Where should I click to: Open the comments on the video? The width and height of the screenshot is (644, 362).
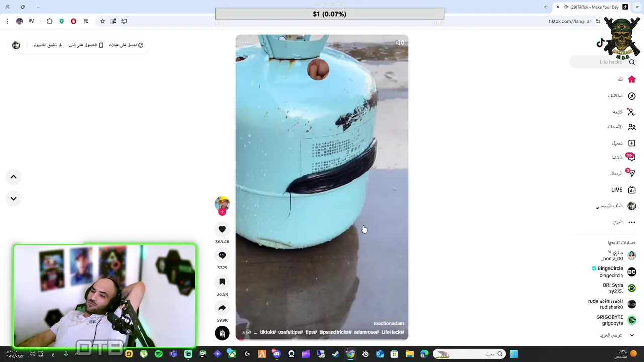[x=222, y=255]
